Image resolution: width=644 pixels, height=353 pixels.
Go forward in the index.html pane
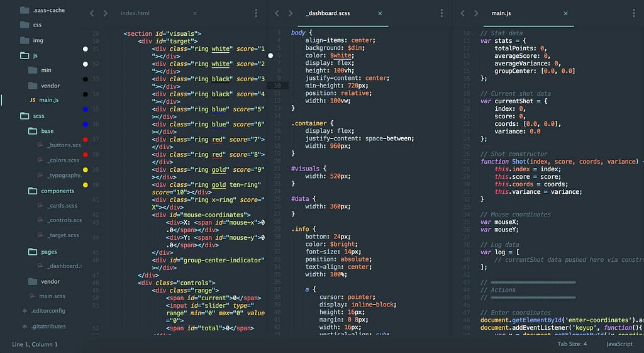[105, 14]
